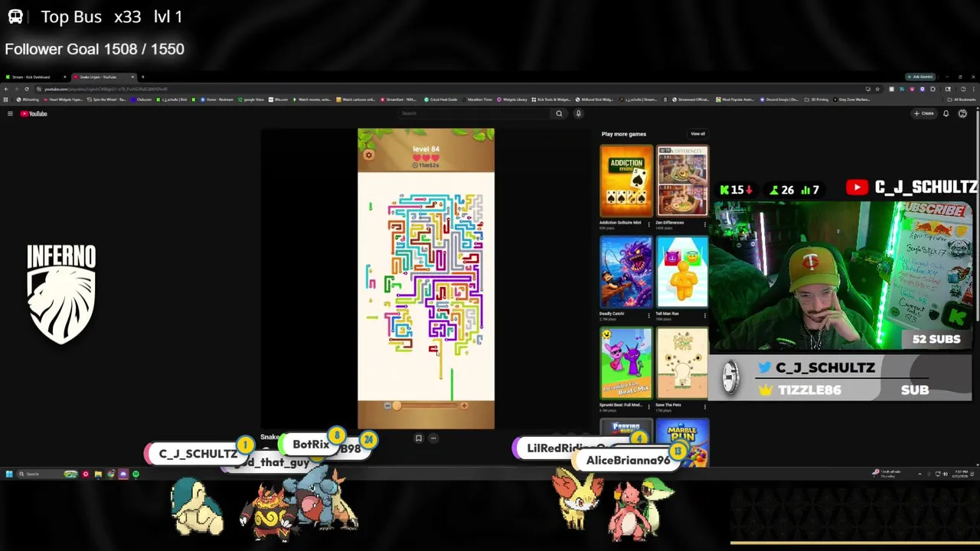
Task: Click the YouTube search field
Action: coord(475,113)
